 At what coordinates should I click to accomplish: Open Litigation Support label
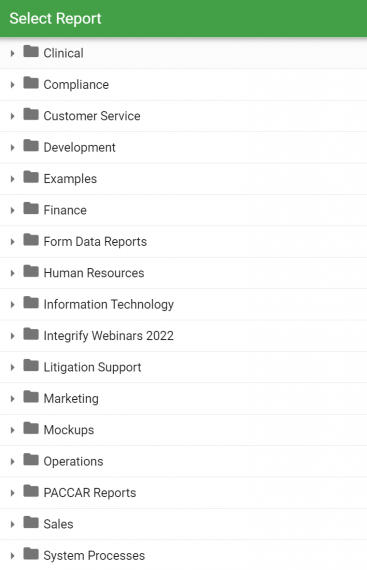[x=92, y=368]
